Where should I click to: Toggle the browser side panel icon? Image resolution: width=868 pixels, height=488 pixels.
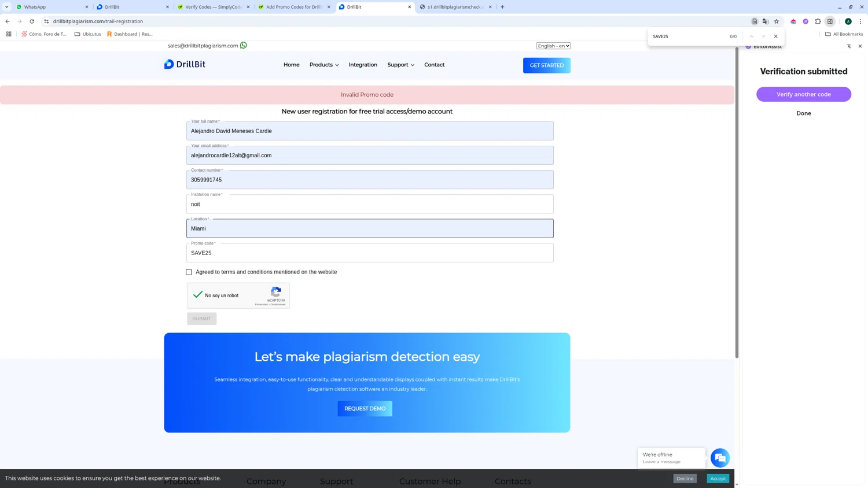[830, 21]
